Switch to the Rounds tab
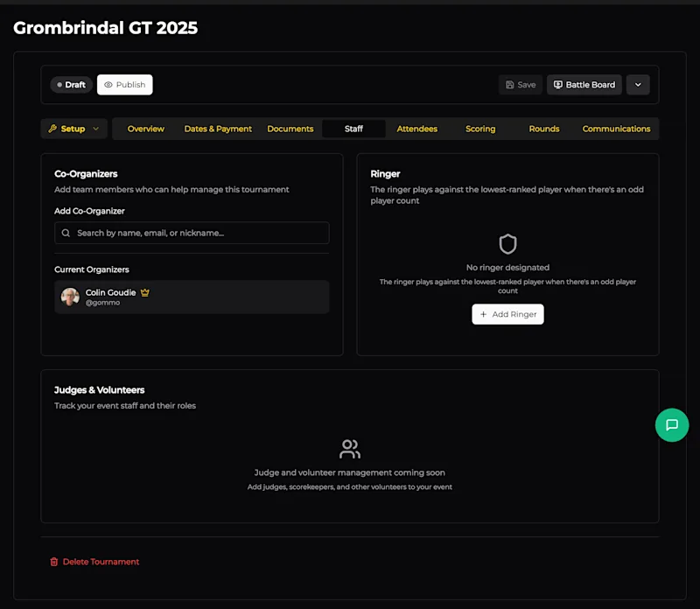Screen dimensions: 700x609 [543, 129]
